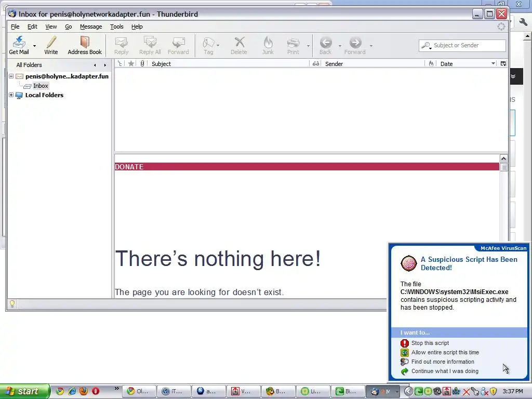Click the McAfee alert target icon
The height and width of the screenshot is (399, 532).
(409, 263)
